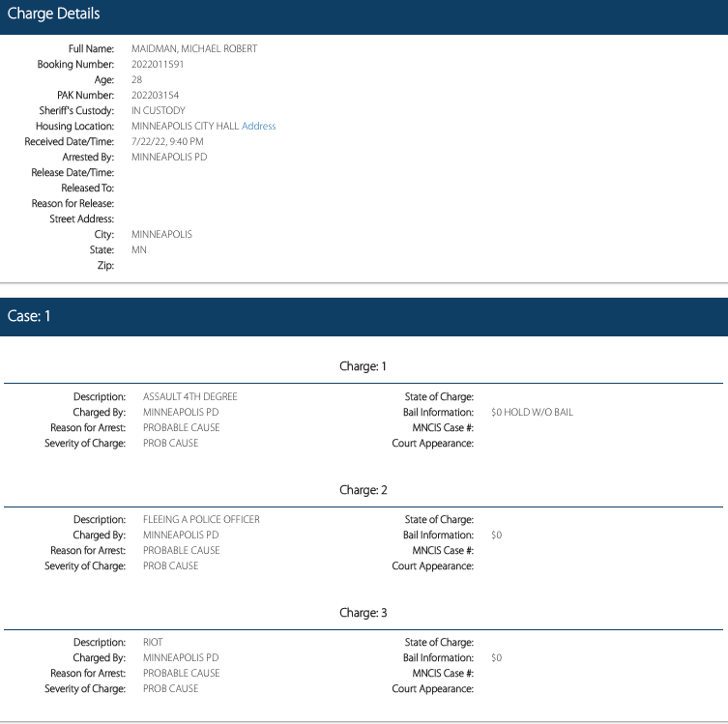Click the $0 HOLD W/O BAIL information
728x724 pixels.
532,412
